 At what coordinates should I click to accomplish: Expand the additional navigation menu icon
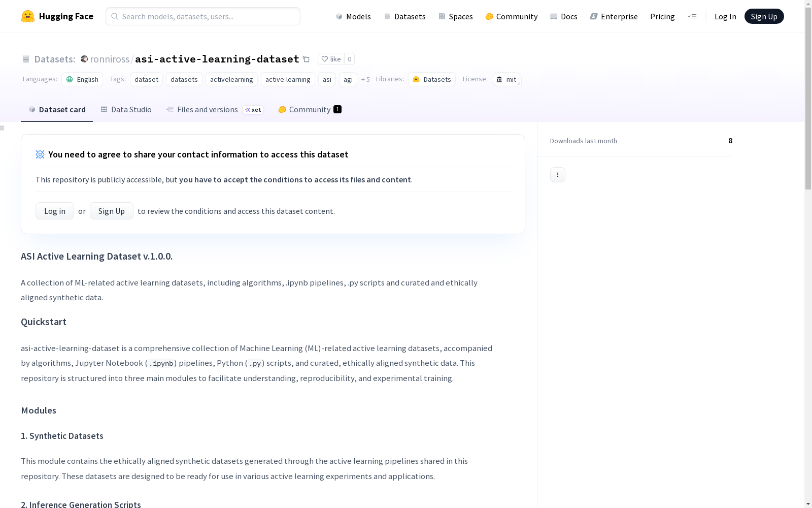click(692, 16)
